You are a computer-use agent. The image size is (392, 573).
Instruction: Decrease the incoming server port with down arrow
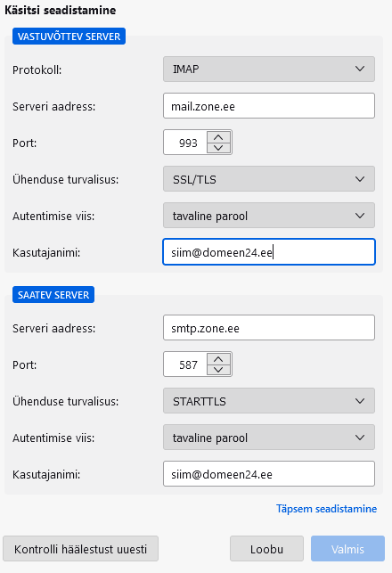click(x=218, y=148)
